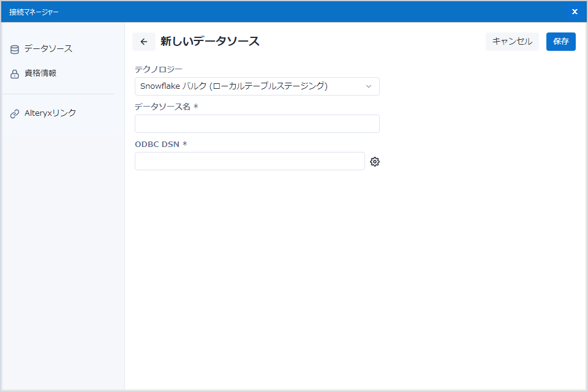Select データソース in the sidebar
This screenshot has width=588, height=392.
[48, 49]
